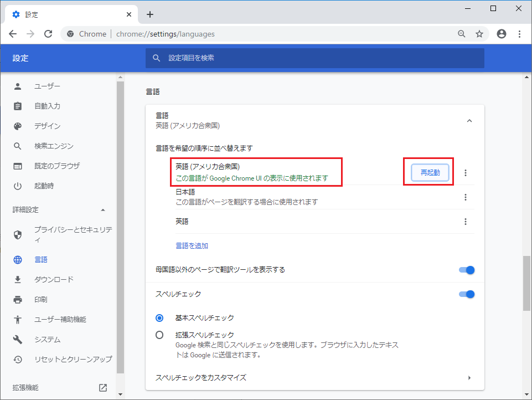Image resolution: width=532 pixels, height=400 pixels.
Task: Open 既定のブラウザ settings section
Action: (x=58, y=166)
